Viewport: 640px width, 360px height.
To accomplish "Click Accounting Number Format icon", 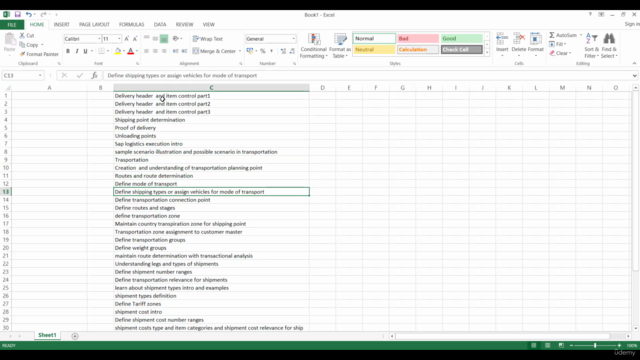I will (x=249, y=51).
